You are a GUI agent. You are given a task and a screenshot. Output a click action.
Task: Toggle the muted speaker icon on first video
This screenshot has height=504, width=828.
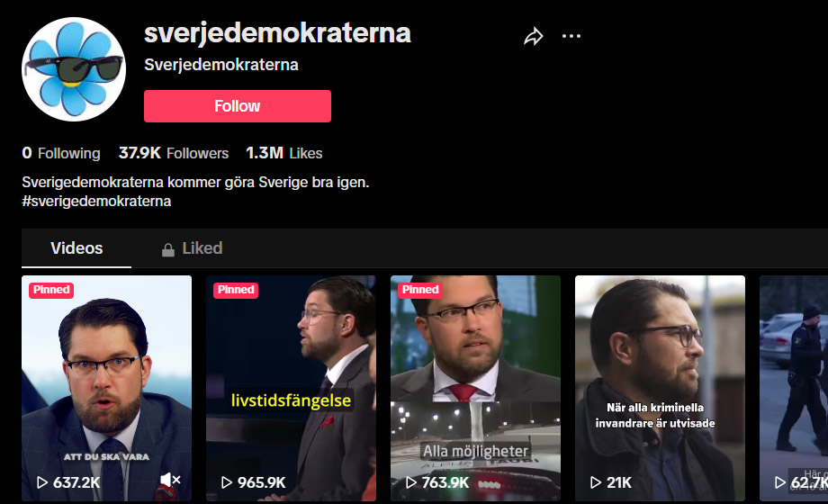pos(170,480)
